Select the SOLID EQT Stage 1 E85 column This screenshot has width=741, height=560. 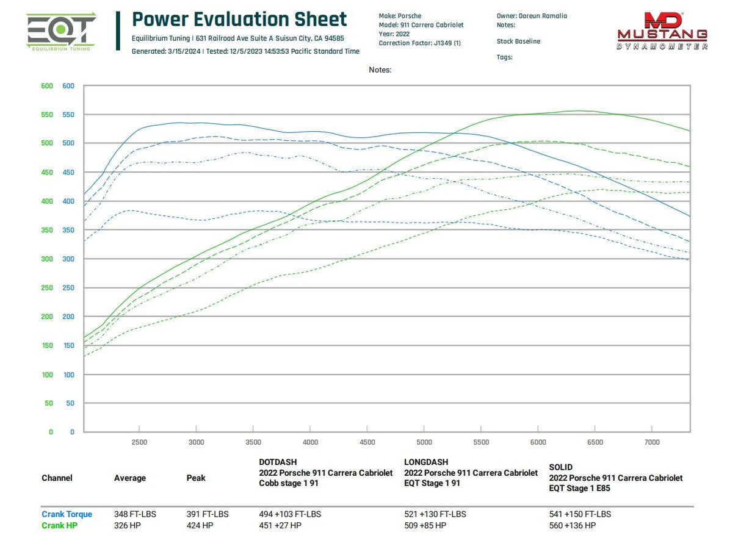coord(616,478)
